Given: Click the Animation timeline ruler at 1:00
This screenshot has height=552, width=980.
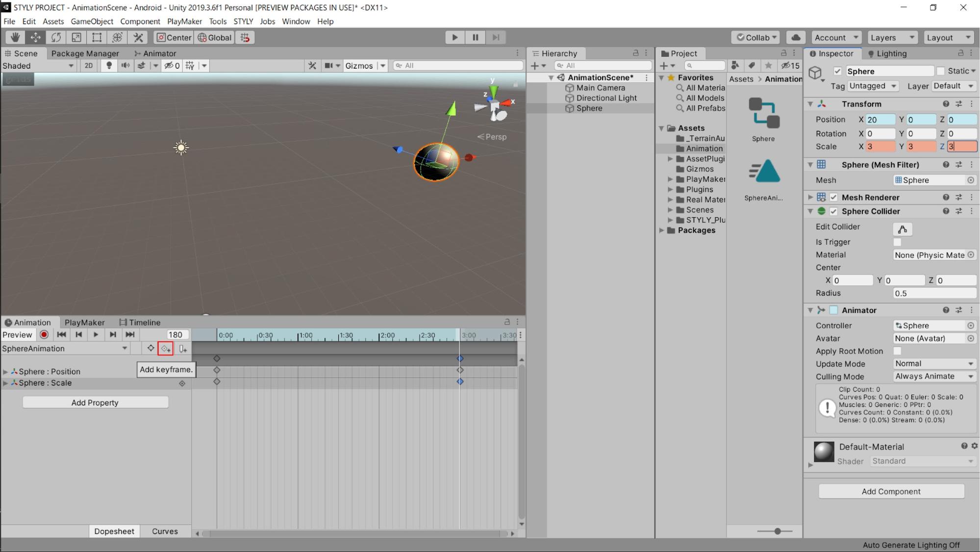Looking at the screenshot, I should tap(298, 335).
